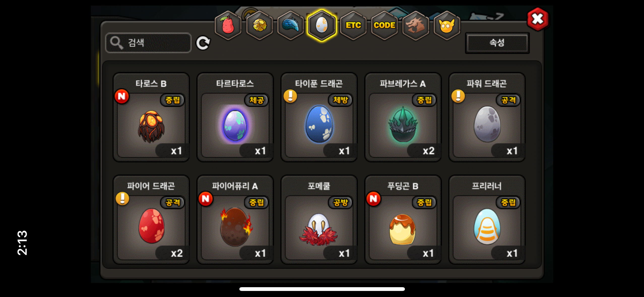The height and width of the screenshot is (297, 644).
Task: Tap the magnifying glass search icon
Action: point(116,43)
